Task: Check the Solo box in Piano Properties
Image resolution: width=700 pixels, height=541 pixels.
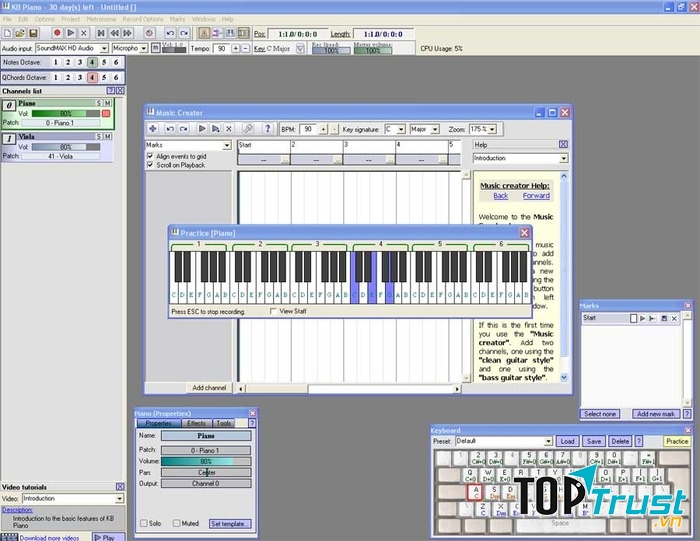Action: pos(144,523)
